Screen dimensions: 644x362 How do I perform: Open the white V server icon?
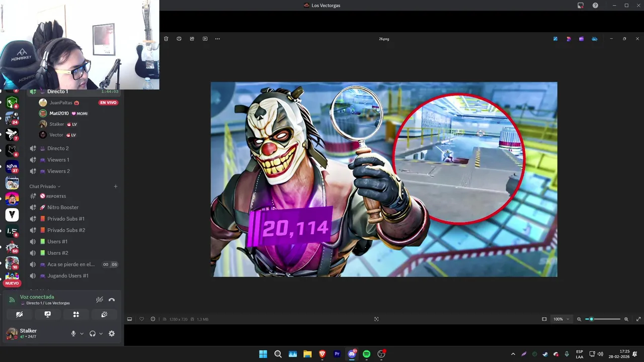pyautogui.click(x=12, y=215)
